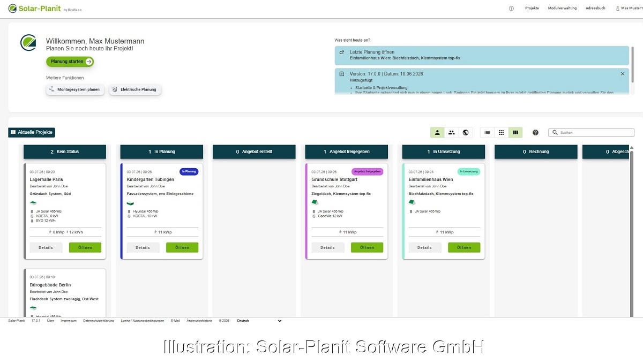Click the In Planung status badge
The image size is (643, 364).
[189, 171]
